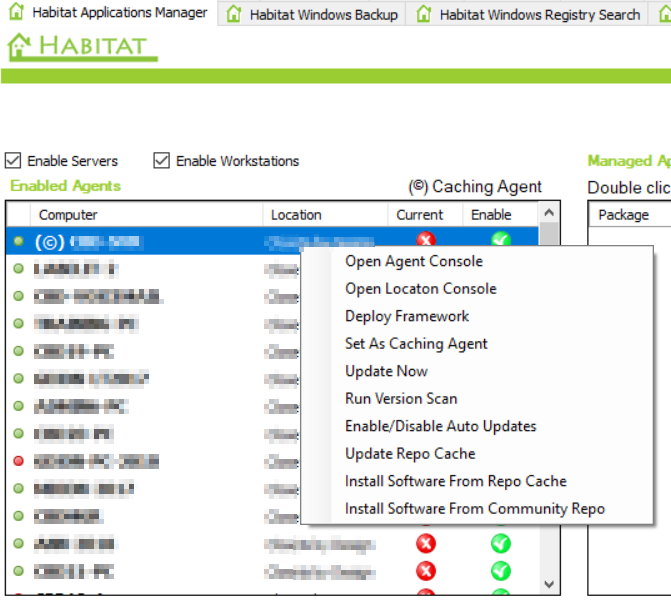671x608 pixels.
Task: Choose Open Agent Console from context menu
Action: click(x=414, y=261)
